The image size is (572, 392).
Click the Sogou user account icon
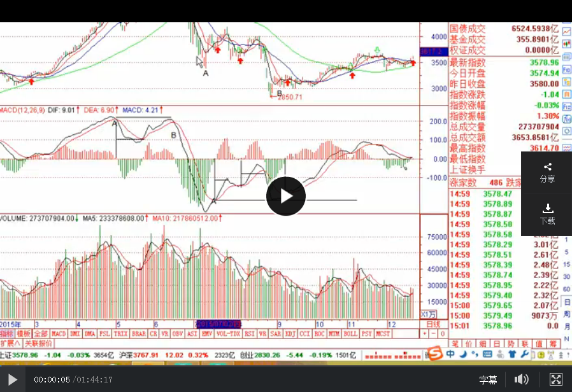(x=500, y=354)
